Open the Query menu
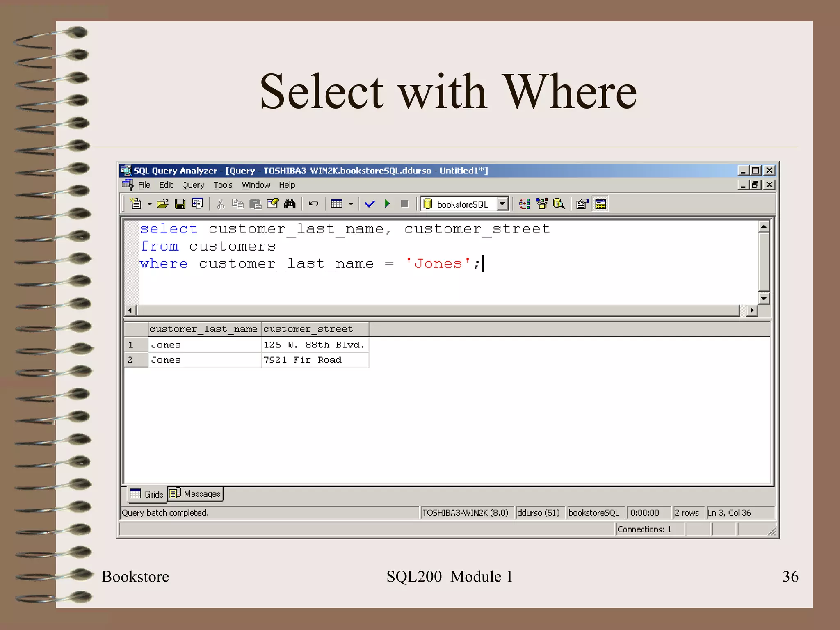840x630 pixels. [x=193, y=185]
